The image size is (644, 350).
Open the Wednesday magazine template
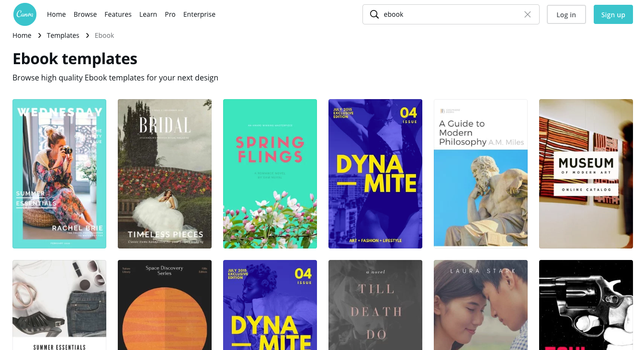(x=59, y=173)
